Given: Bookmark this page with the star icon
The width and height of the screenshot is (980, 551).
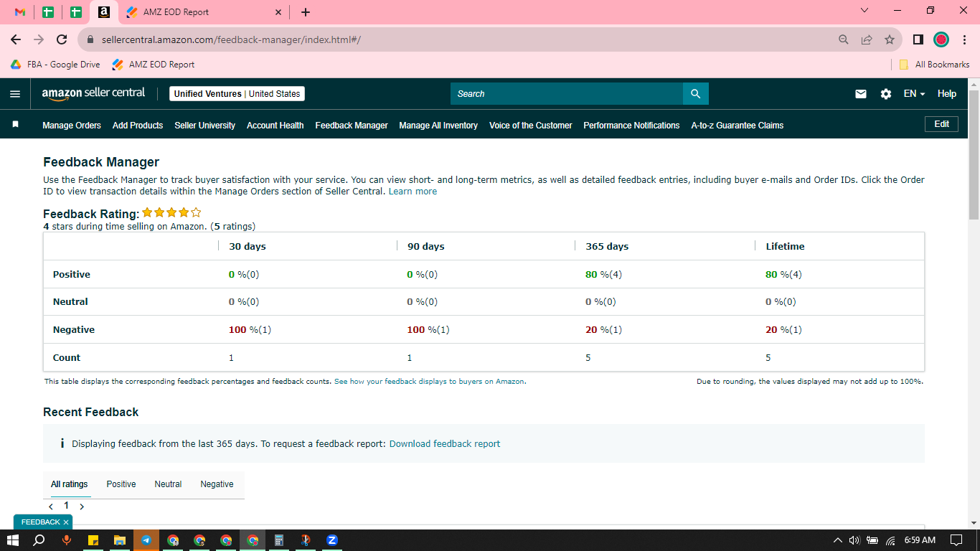Looking at the screenshot, I should 890,39.
